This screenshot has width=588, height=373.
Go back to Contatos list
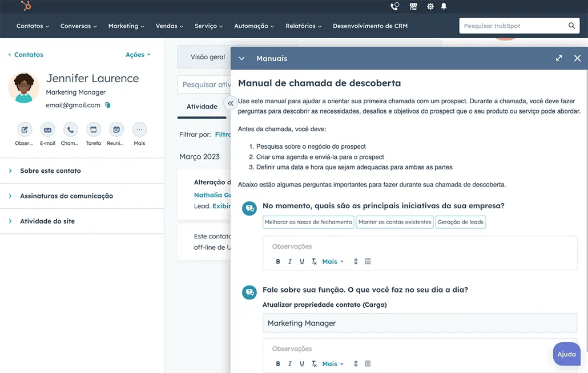click(26, 55)
